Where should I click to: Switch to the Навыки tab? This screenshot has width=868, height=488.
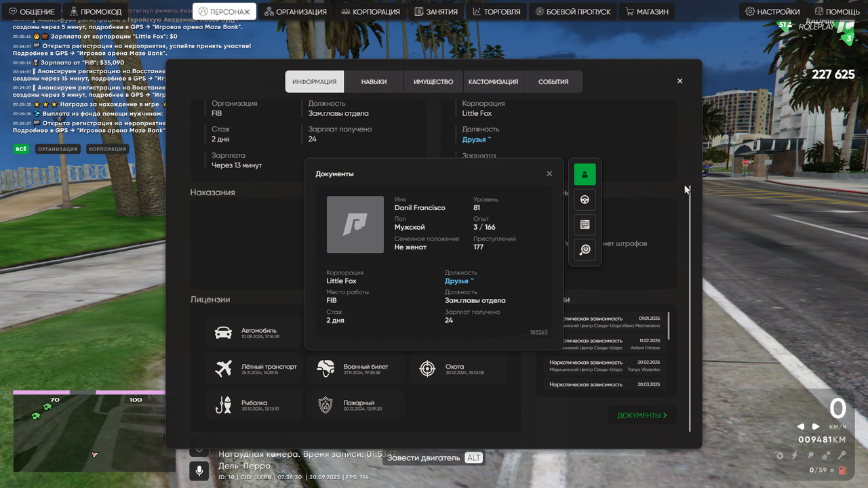click(x=374, y=81)
